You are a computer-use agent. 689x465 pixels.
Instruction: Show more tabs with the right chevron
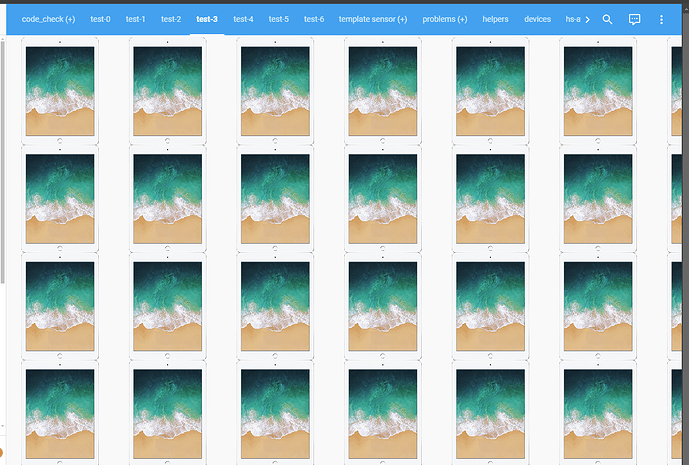[587, 19]
